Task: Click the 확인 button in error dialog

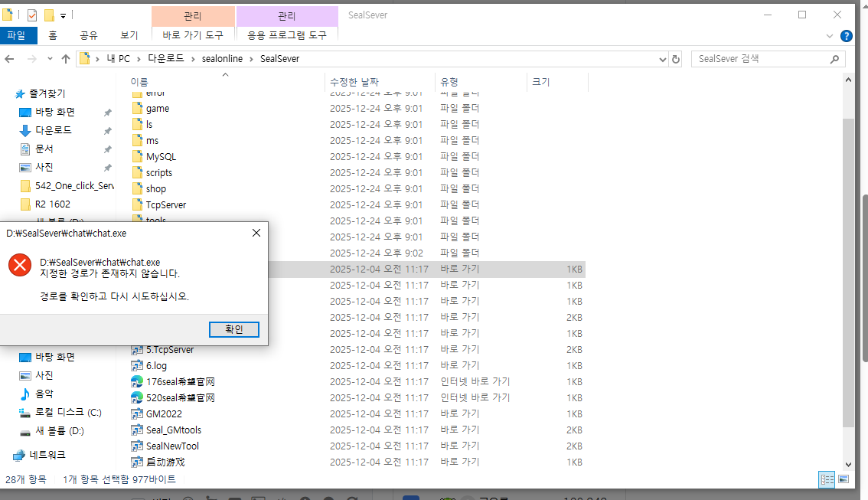Action: coord(233,329)
